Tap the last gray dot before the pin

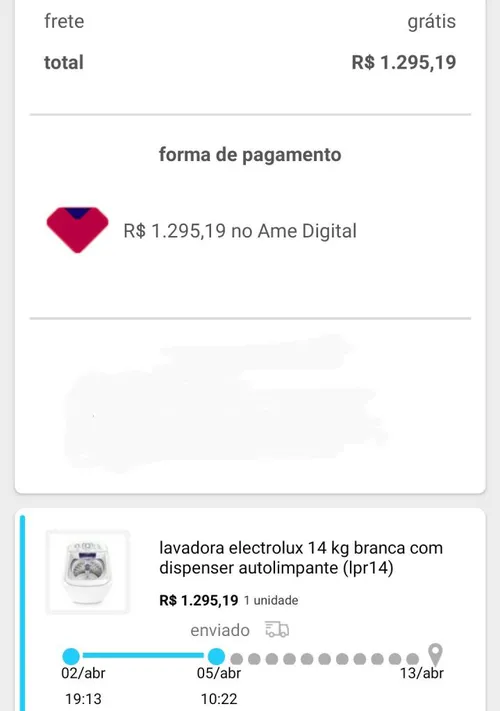412,659
